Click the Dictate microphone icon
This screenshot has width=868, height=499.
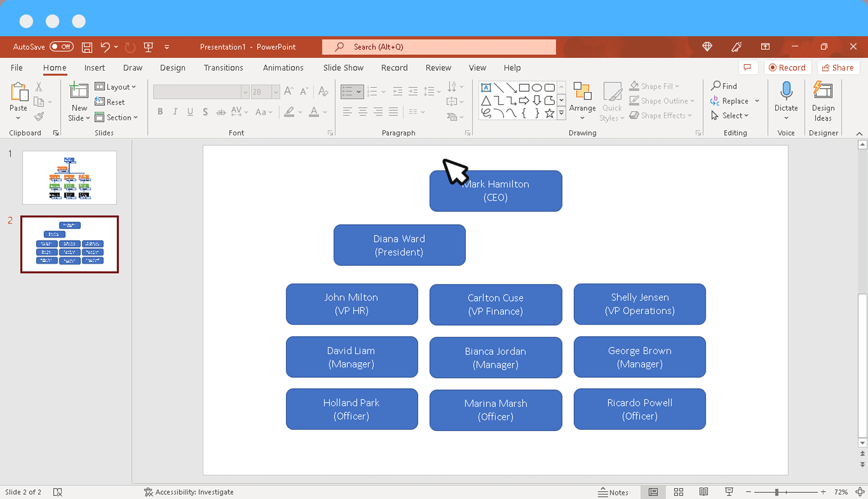click(786, 91)
